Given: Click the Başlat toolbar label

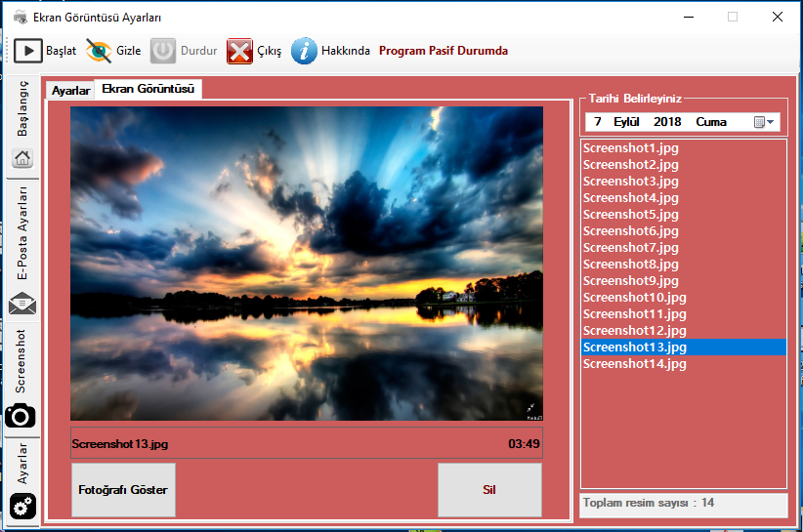Looking at the screenshot, I should [x=61, y=51].
